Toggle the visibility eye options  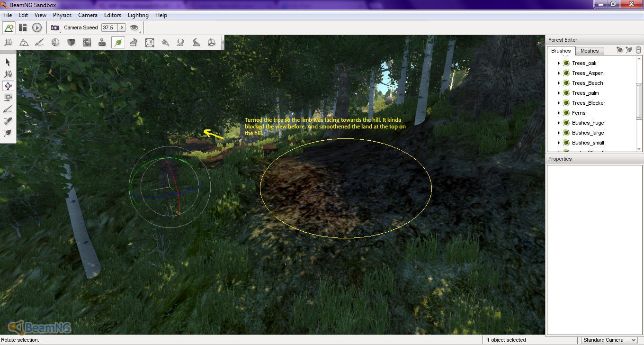click(134, 27)
